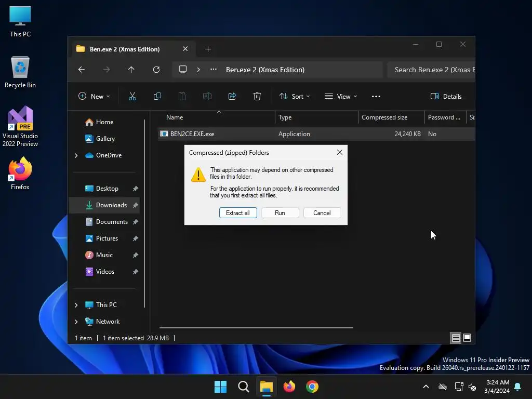Open the notification bell in taskbar

coord(518,387)
